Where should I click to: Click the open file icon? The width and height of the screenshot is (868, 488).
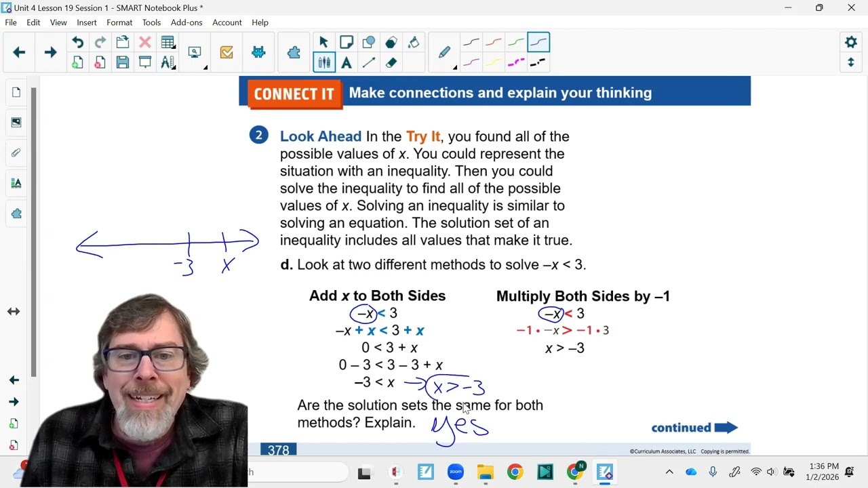click(x=122, y=43)
